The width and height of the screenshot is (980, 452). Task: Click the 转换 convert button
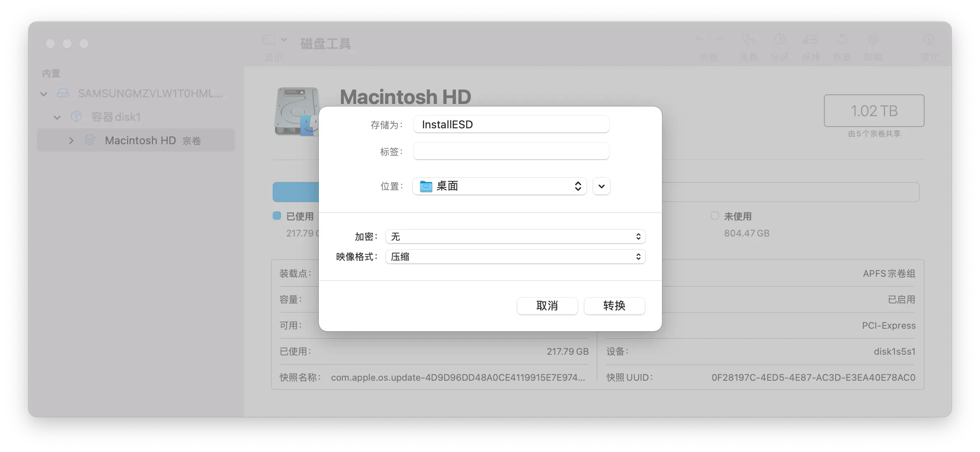click(614, 306)
